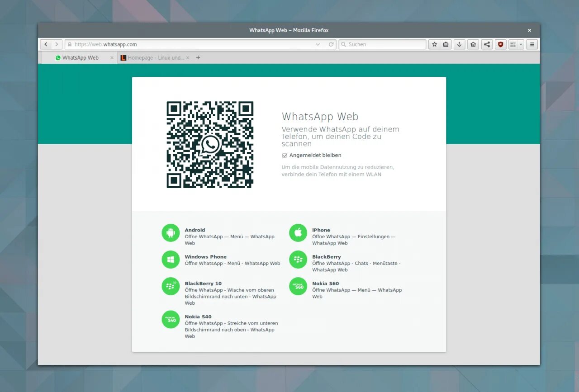Go forward with the browser forward arrow
The width and height of the screenshot is (579, 392).
click(57, 44)
